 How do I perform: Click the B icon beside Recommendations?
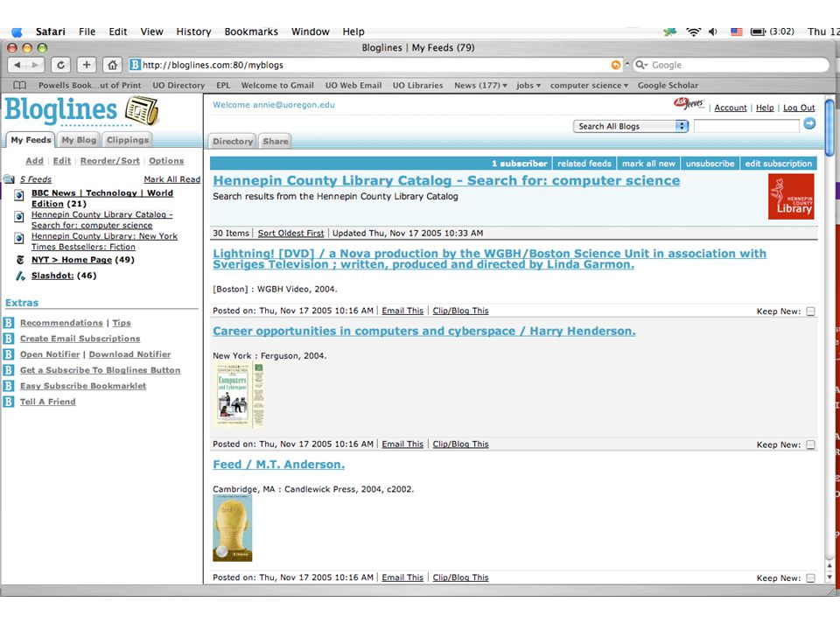9,323
